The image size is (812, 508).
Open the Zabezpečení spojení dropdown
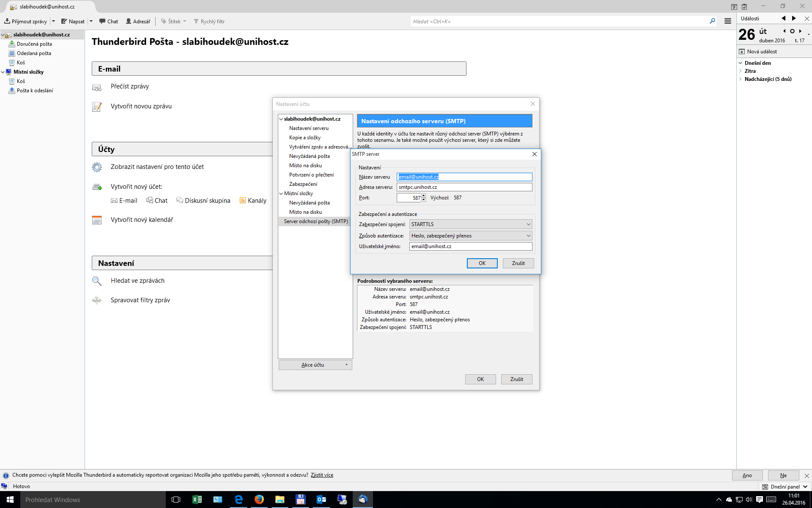click(x=471, y=224)
